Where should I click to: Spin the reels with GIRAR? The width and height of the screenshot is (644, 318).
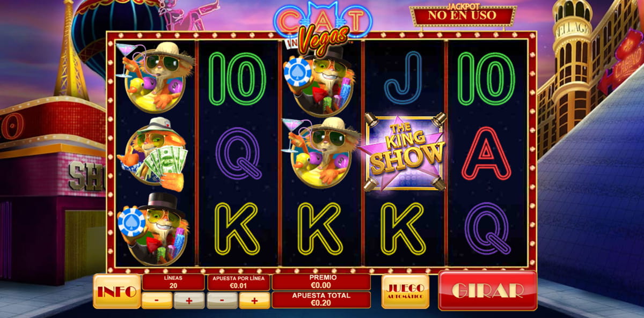(x=487, y=290)
